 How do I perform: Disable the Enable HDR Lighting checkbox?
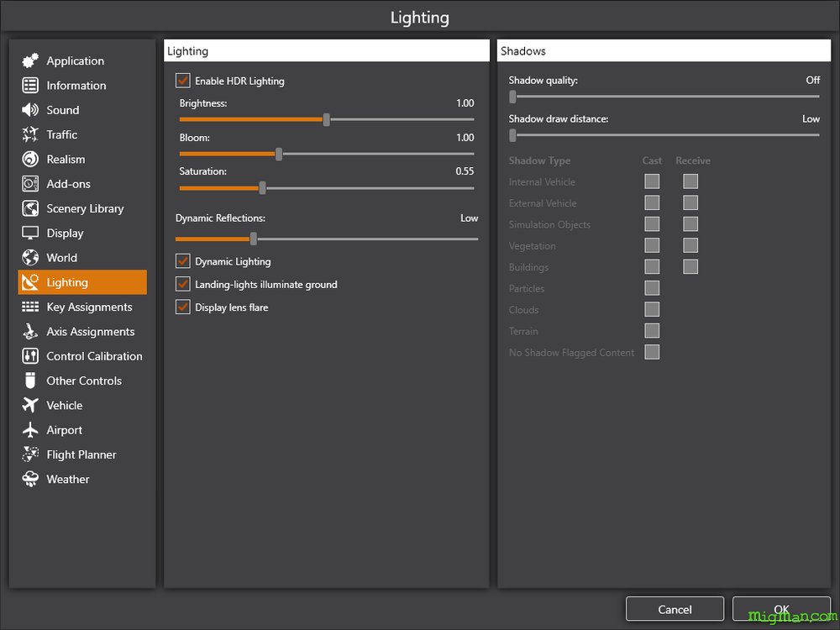pos(182,81)
